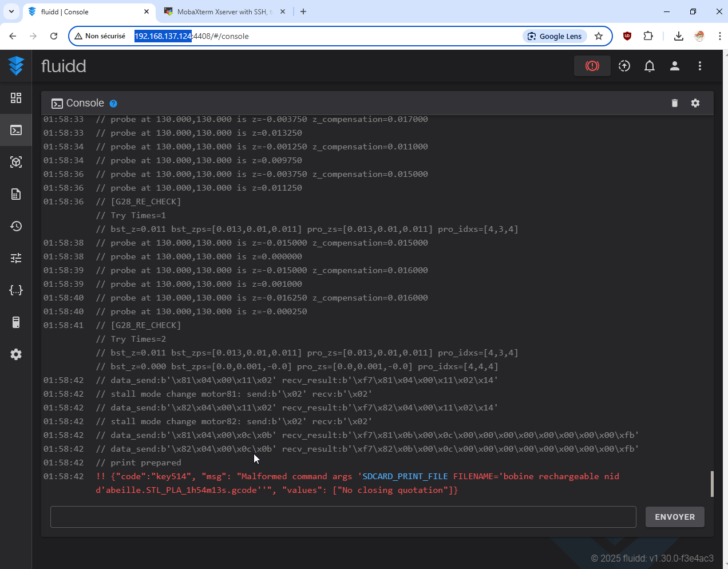Focus the console command input field
The width and height of the screenshot is (728, 569).
343,517
